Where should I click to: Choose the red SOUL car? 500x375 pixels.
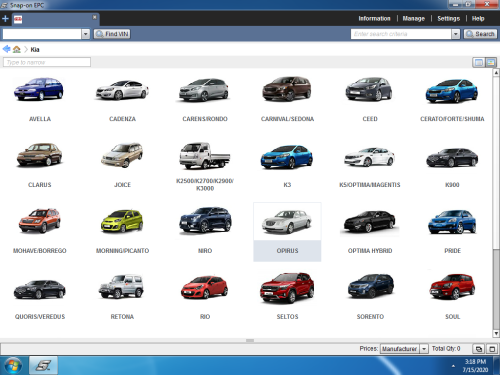[x=452, y=287]
